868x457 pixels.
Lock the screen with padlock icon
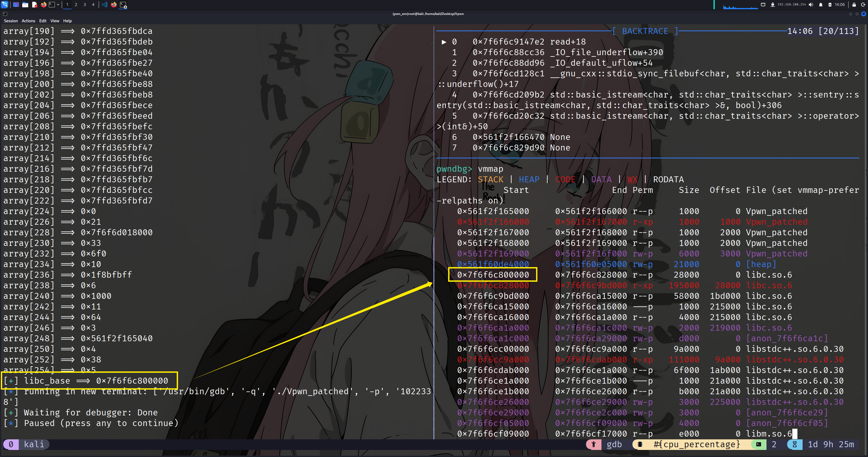point(854,5)
